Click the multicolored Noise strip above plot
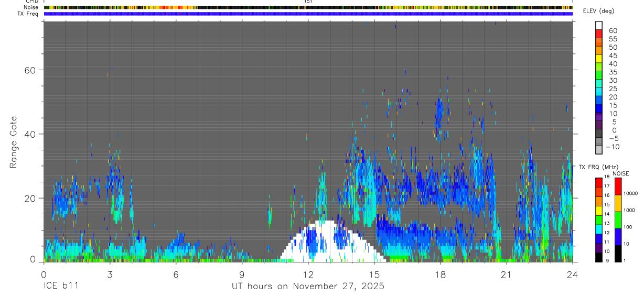Image resolution: width=644 pixels, height=297 pixels. [308, 7]
